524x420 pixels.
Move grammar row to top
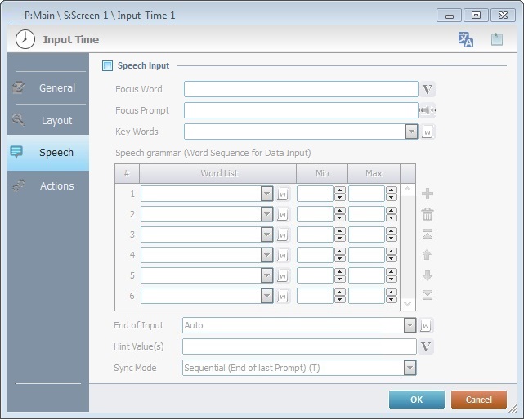428,234
